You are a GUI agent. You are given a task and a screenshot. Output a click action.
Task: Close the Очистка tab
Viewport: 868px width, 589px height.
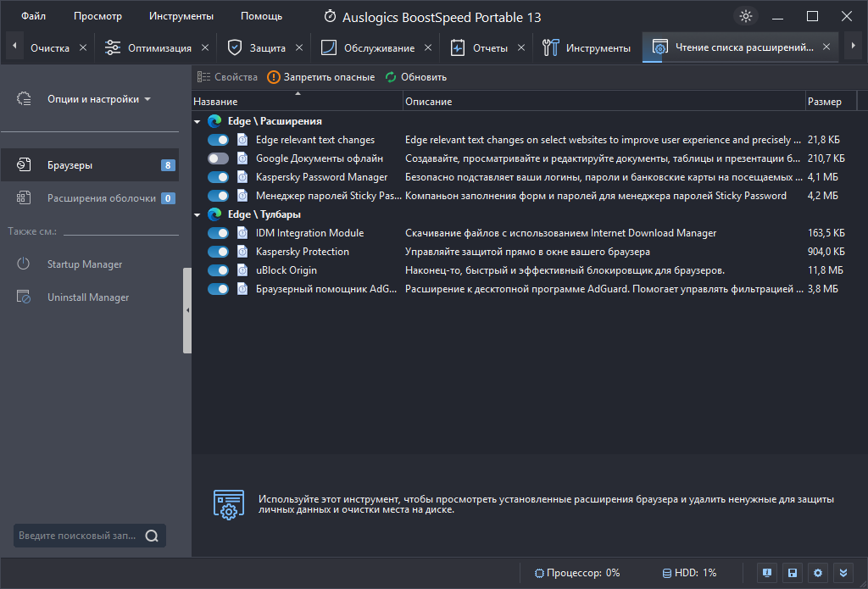83,47
